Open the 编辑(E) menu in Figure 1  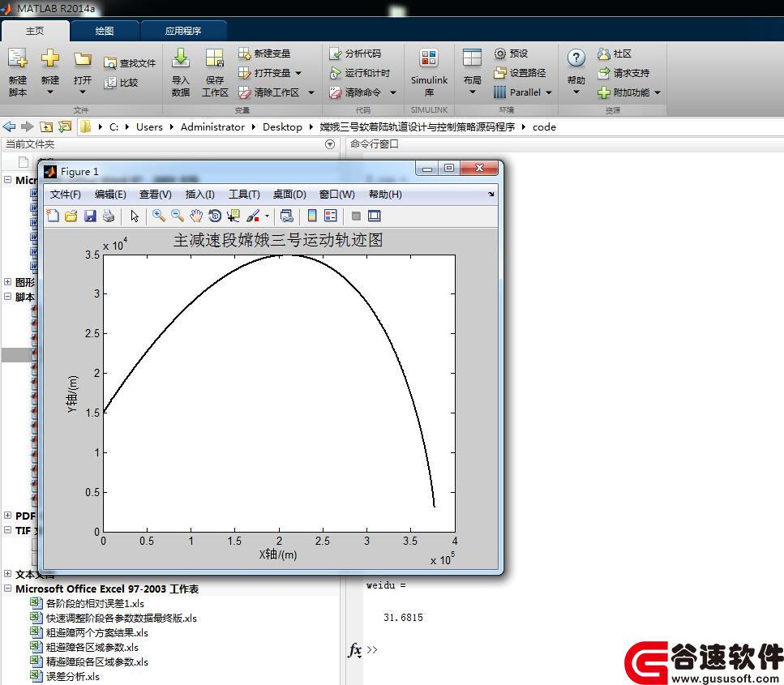pyautogui.click(x=110, y=194)
